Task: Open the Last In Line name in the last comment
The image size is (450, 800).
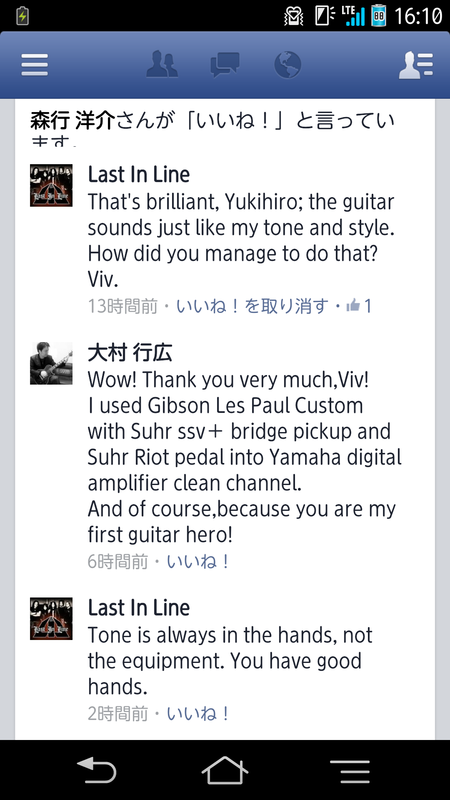Action: click(x=139, y=608)
